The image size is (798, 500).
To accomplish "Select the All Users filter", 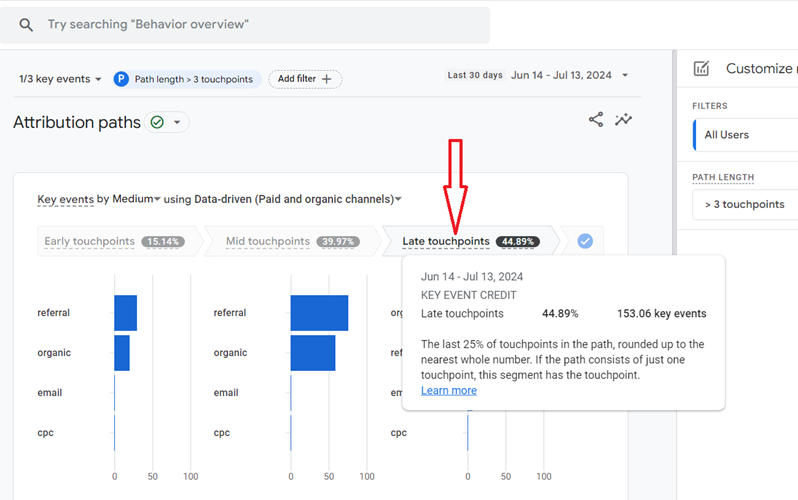I will coord(746,135).
